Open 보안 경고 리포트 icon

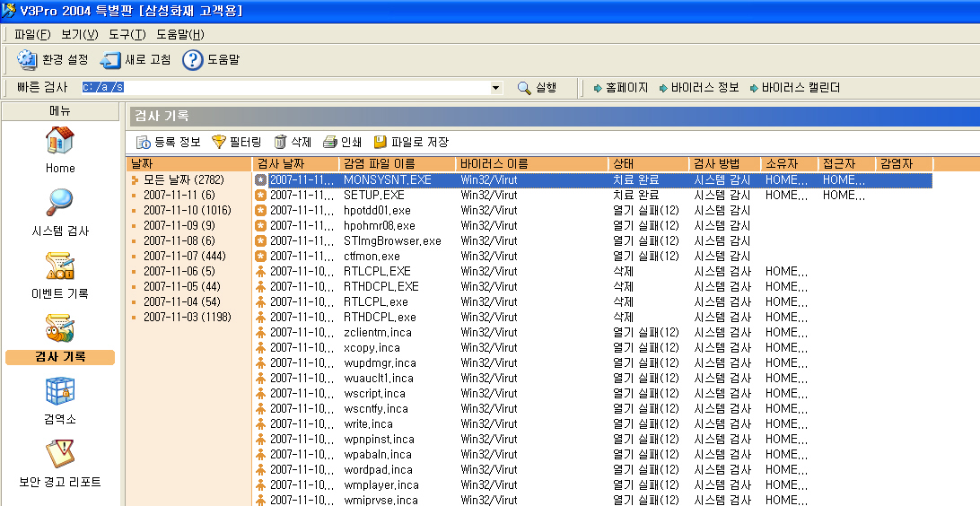click(x=60, y=454)
